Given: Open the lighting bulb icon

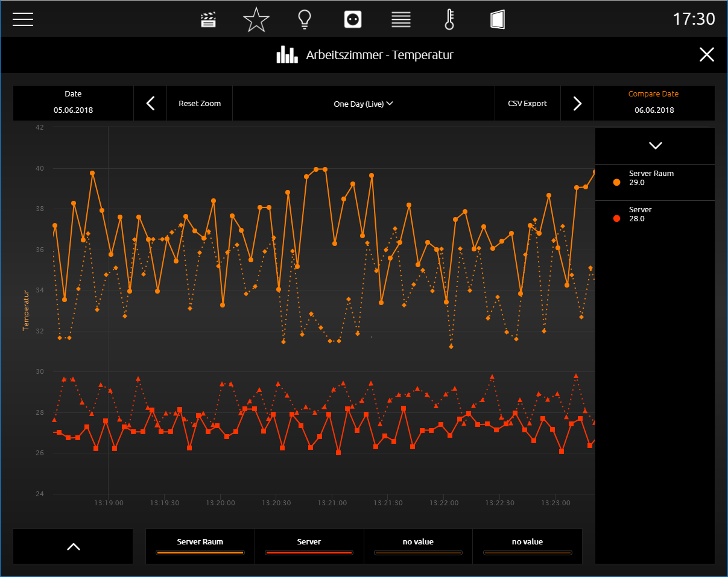Looking at the screenshot, I should point(305,20).
